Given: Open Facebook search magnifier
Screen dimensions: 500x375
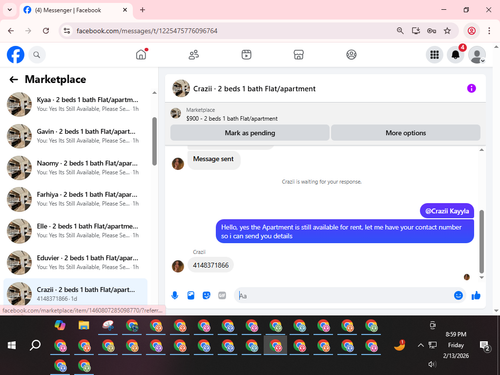Looking at the screenshot, I should pos(37,55).
